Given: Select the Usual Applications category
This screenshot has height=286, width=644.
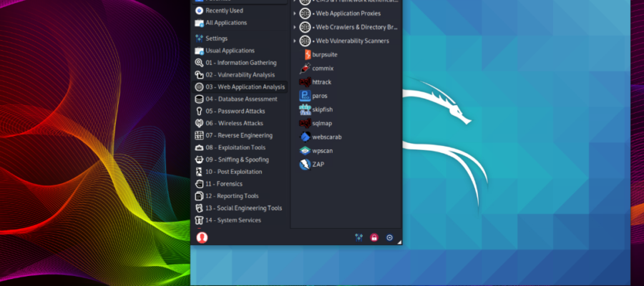Looking at the screenshot, I should [240, 51].
